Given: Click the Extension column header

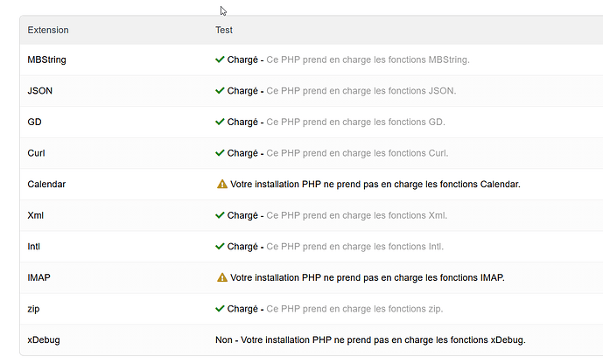Looking at the screenshot, I should pos(48,30).
